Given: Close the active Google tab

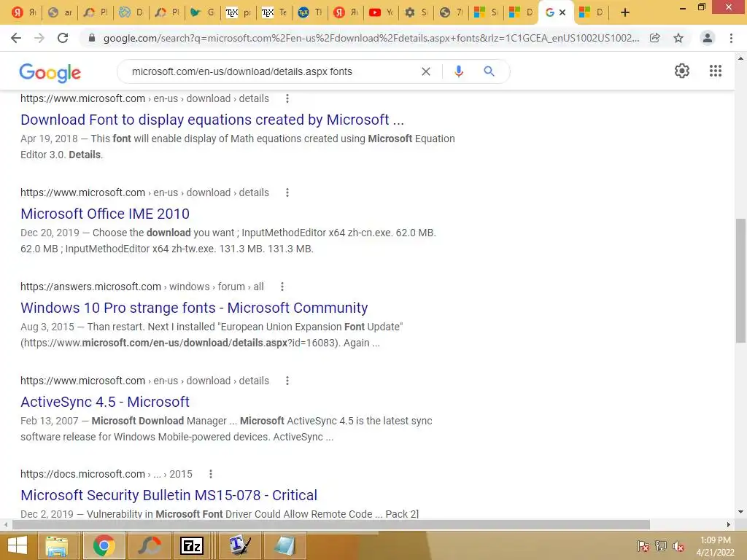Looking at the screenshot, I should [x=562, y=12].
